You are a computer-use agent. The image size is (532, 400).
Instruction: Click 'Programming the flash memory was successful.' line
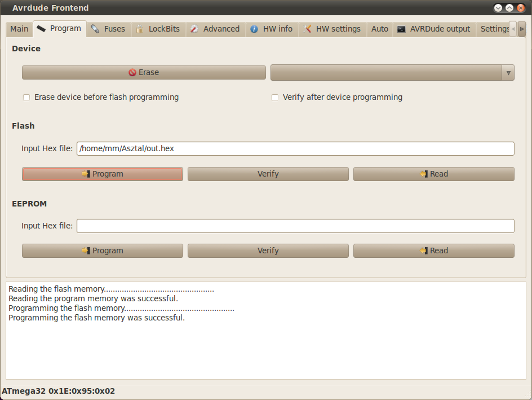point(97,318)
